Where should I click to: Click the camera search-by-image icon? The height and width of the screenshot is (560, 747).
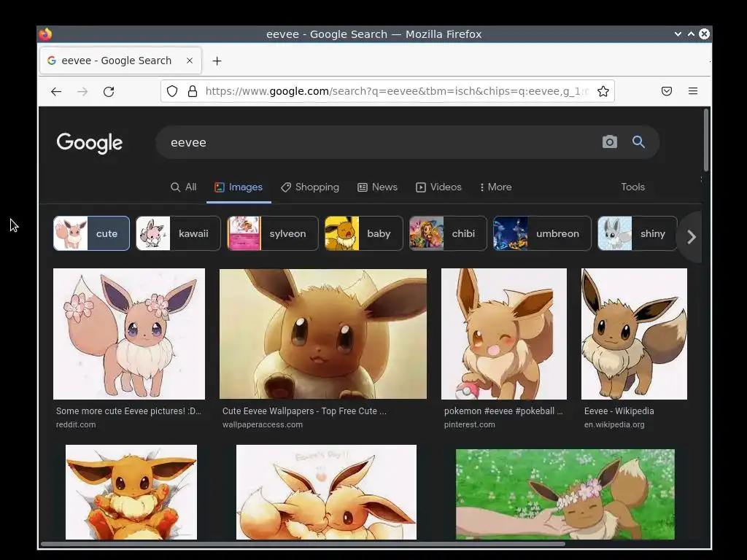pyautogui.click(x=609, y=142)
